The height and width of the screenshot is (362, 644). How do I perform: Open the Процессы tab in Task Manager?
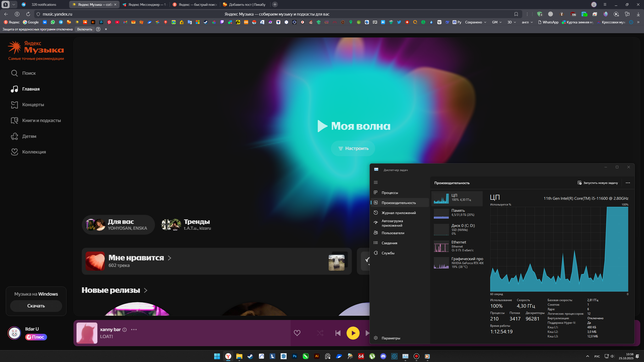click(x=390, y=193)
